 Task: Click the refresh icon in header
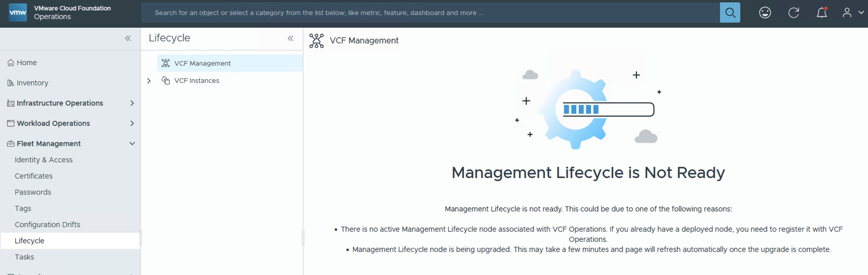(x=793, y=13)
